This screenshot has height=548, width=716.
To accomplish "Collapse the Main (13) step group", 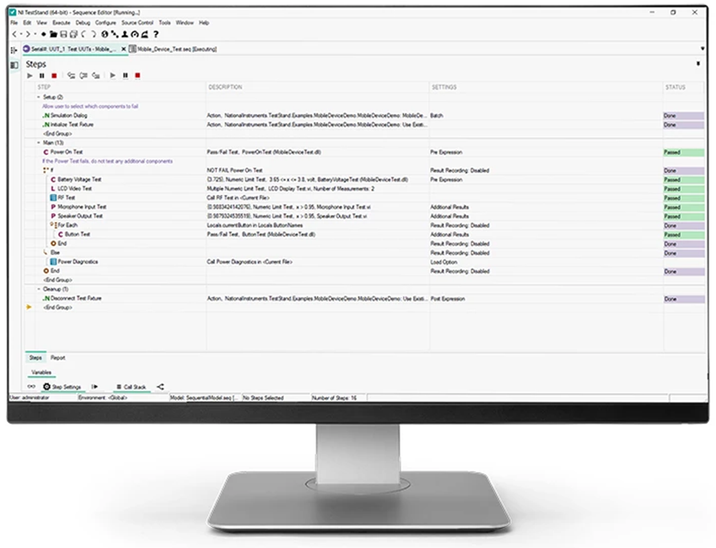I will (x=39, y=142).
